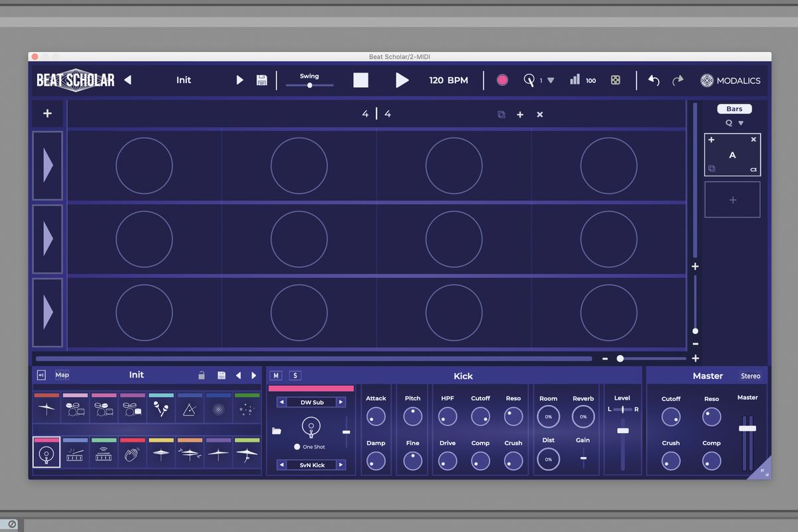798x532 pixels.
Task: Click the undo arrow icon
Action: [x=653, y=80]
